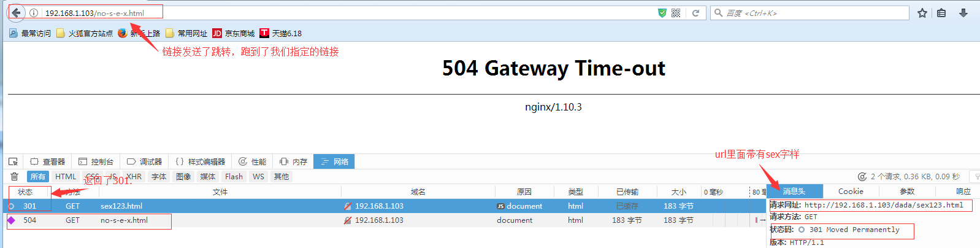Open the downloads arrow icon
Screen dimensions: 980x248
pyautogui.click(x=963, y=13)
